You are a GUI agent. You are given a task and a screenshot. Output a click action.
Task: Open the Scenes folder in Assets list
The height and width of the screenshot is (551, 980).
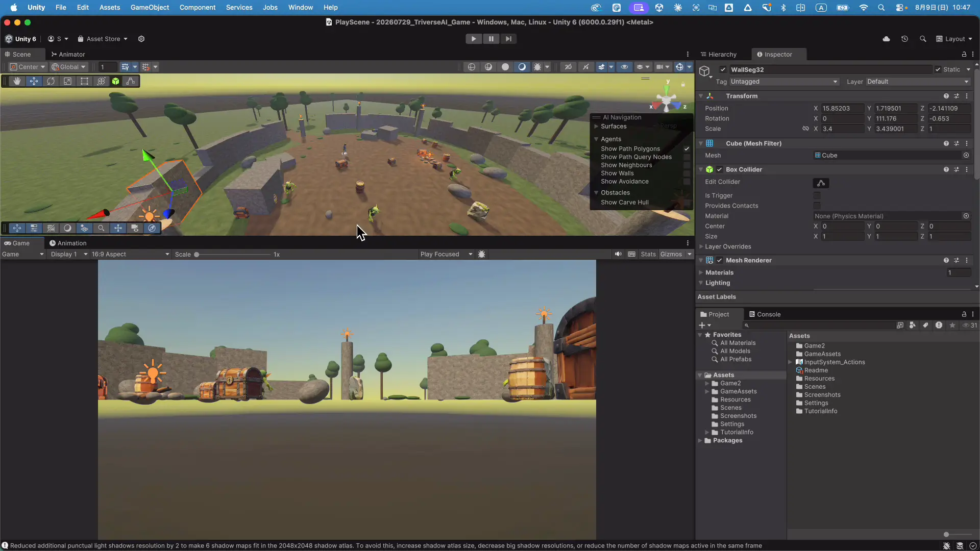pos(815,387)
